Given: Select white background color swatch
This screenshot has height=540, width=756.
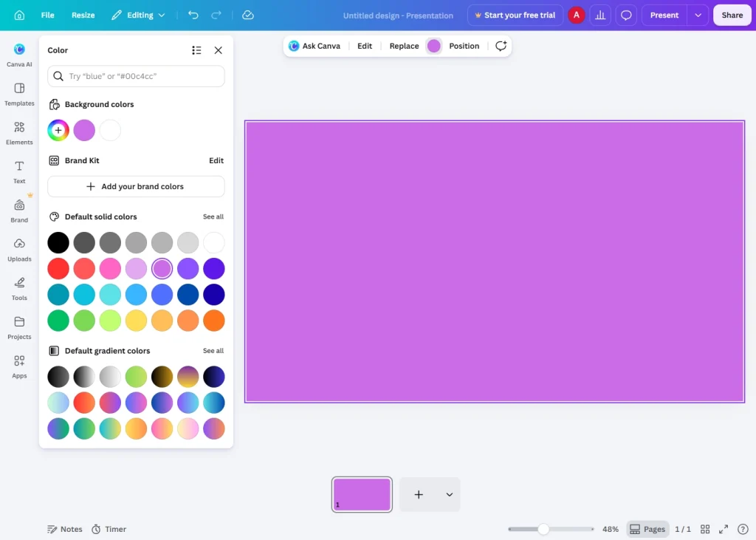Looking at the screenshot, I should (110, 130).
